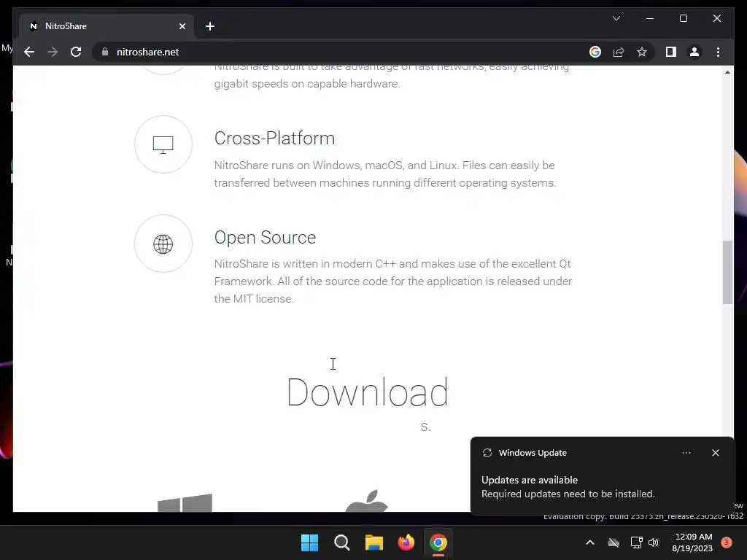
Task: Select the Apple macOS download logo
Action: point(367,500)
